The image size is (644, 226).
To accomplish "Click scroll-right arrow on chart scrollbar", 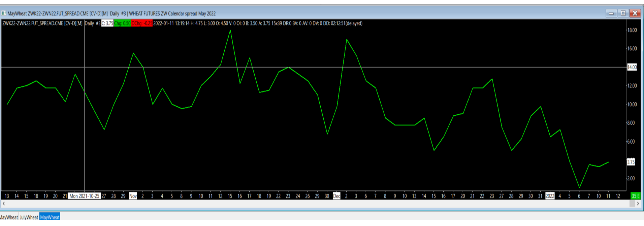I will tap(638, 204).
